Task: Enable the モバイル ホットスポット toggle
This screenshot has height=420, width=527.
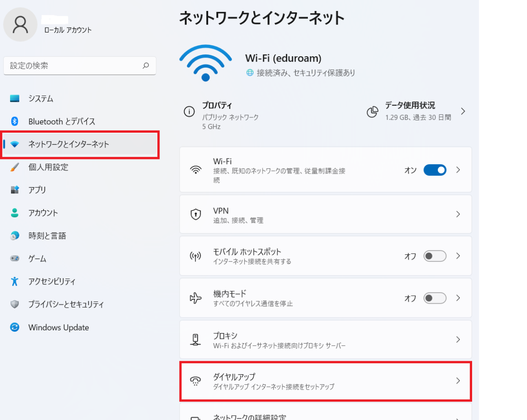Action: 435,256
